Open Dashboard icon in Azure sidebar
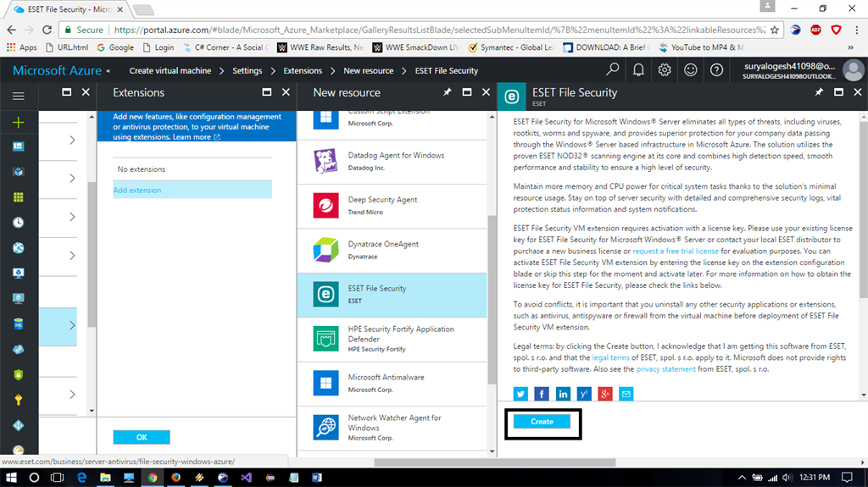Screen dimensions: 868x487 pos(19,147)
